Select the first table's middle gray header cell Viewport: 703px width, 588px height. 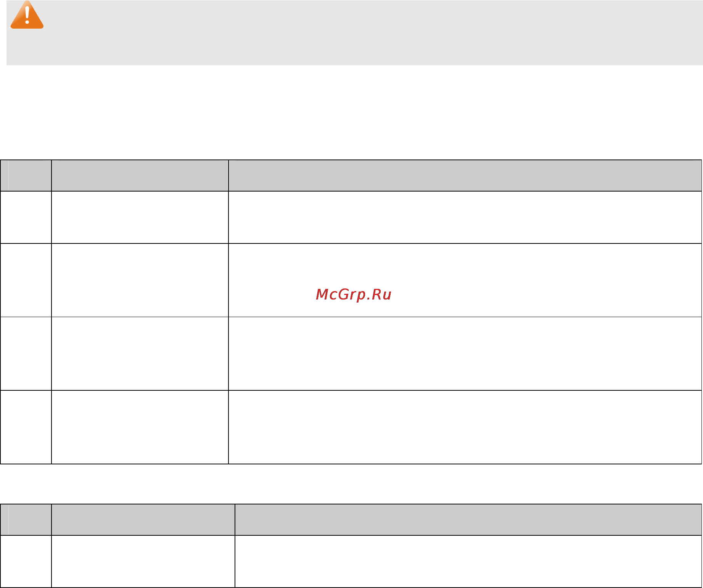(140, 176)
